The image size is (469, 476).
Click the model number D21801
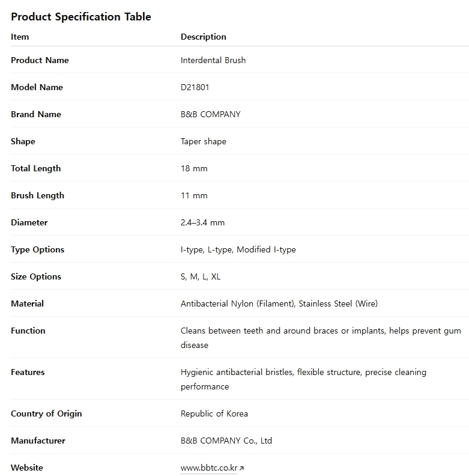195,87
